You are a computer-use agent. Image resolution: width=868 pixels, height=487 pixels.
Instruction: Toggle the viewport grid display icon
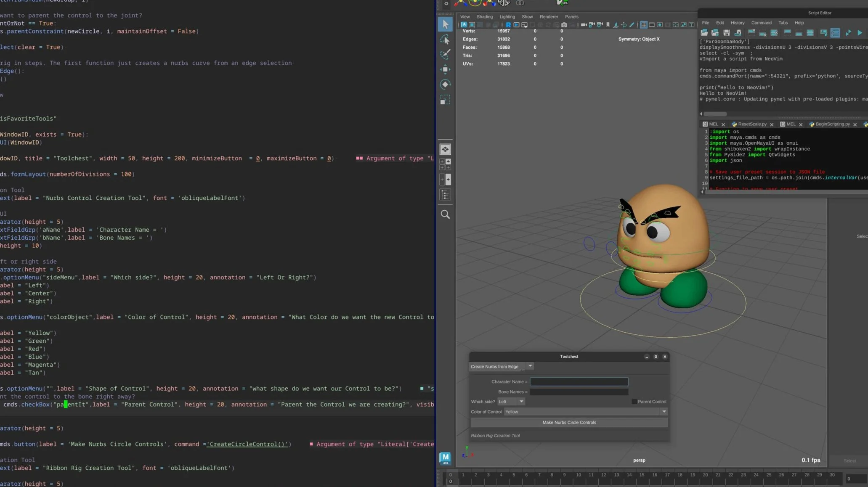(x=643, y=25)
